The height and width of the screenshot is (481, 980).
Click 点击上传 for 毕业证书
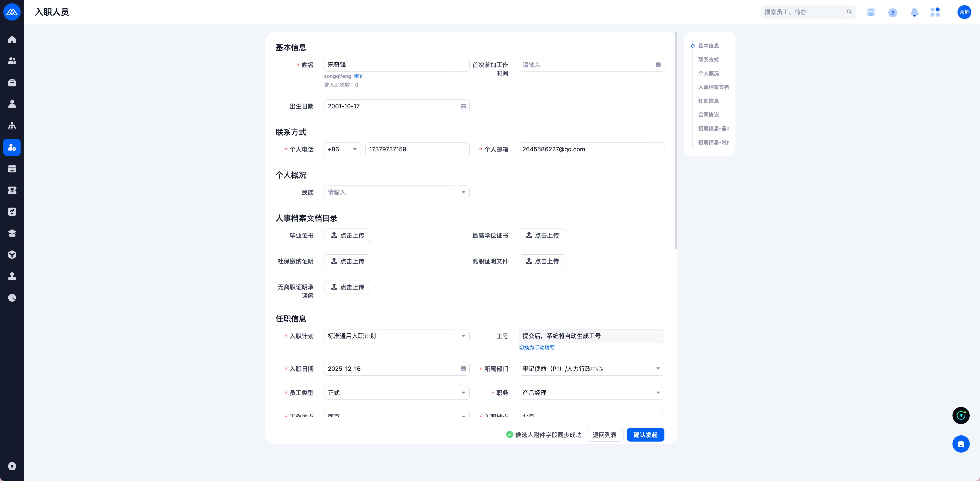(x=347, y=235)
